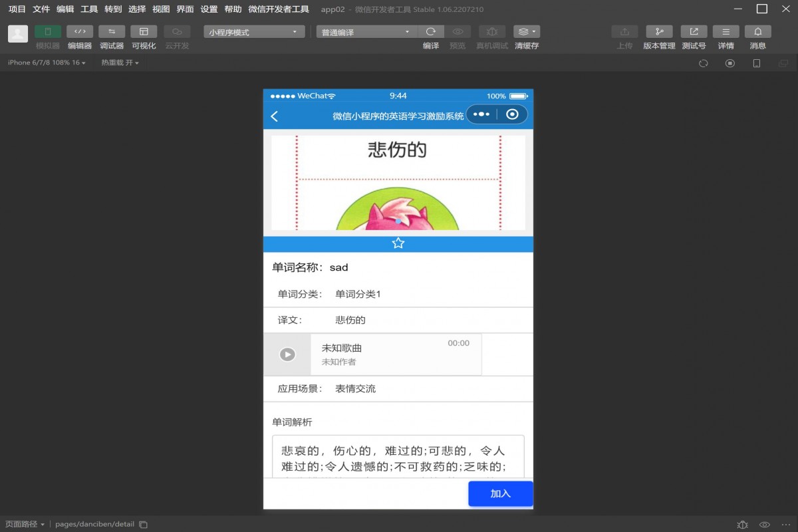Open iPhone 6/7/8 device dropdown

[47, 63]
